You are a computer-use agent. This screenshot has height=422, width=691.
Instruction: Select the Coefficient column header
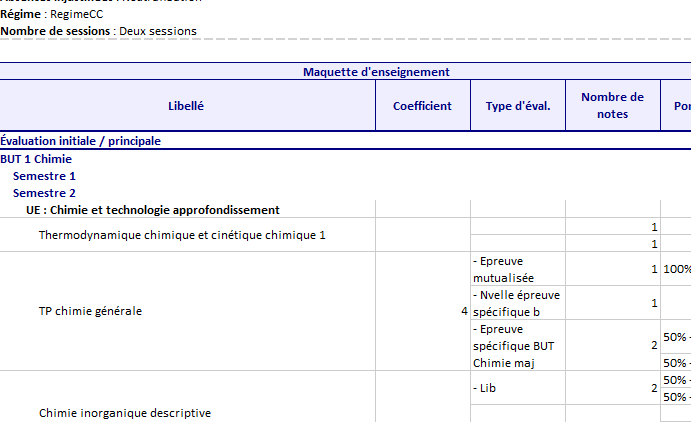point(422,106)
